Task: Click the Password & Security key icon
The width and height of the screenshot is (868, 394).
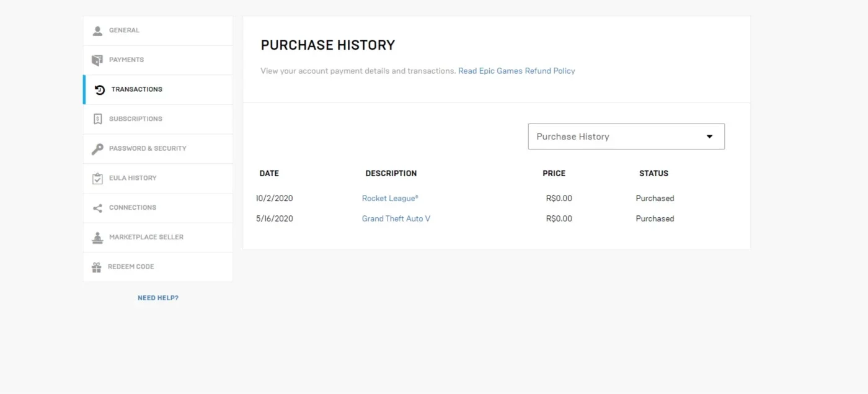Action: (97, 149)
